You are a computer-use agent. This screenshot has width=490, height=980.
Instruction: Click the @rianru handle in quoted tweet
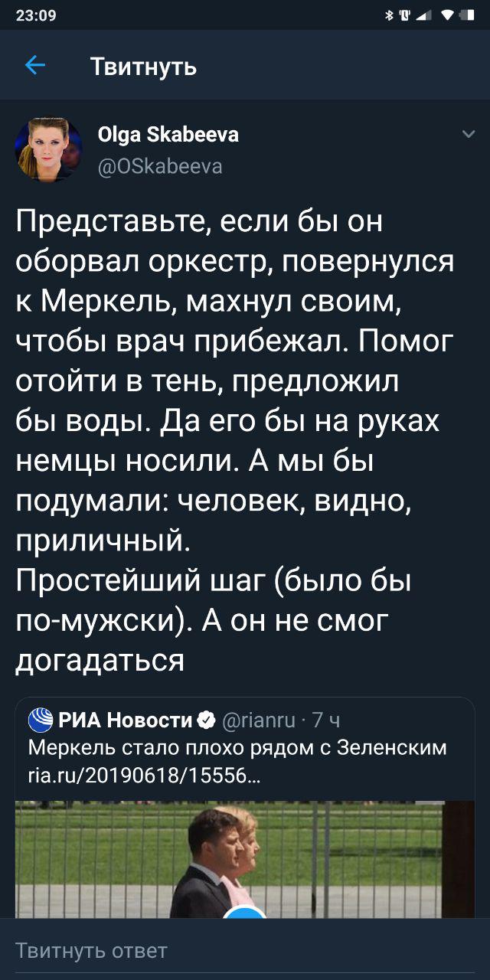(260, 720)
